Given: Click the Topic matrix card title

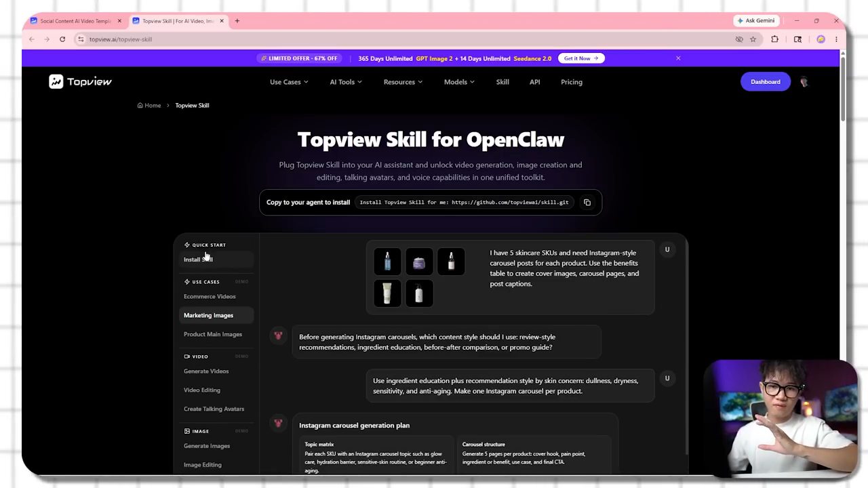Looking at the screenshot, I should pyautogui.click(x=319, y=445).
